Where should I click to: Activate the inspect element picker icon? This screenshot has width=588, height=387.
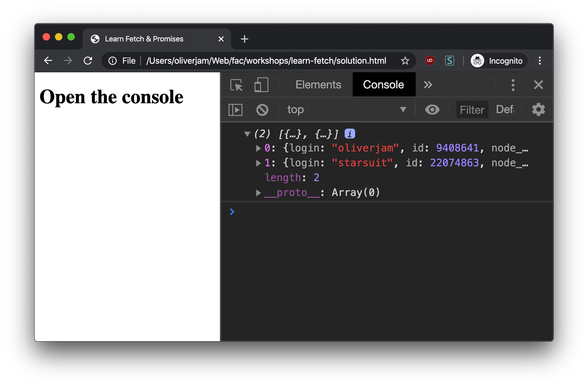(x=237, y=85)
